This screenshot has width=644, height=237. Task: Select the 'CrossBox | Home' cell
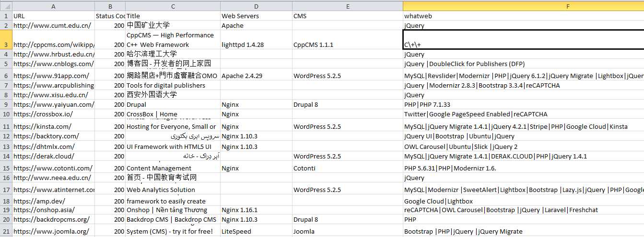point(173,114)
